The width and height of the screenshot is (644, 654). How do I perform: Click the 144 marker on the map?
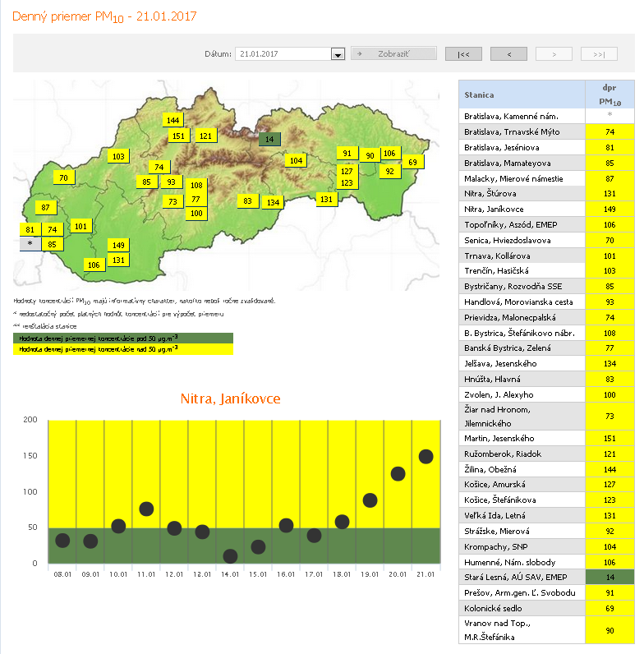[172, 120]
